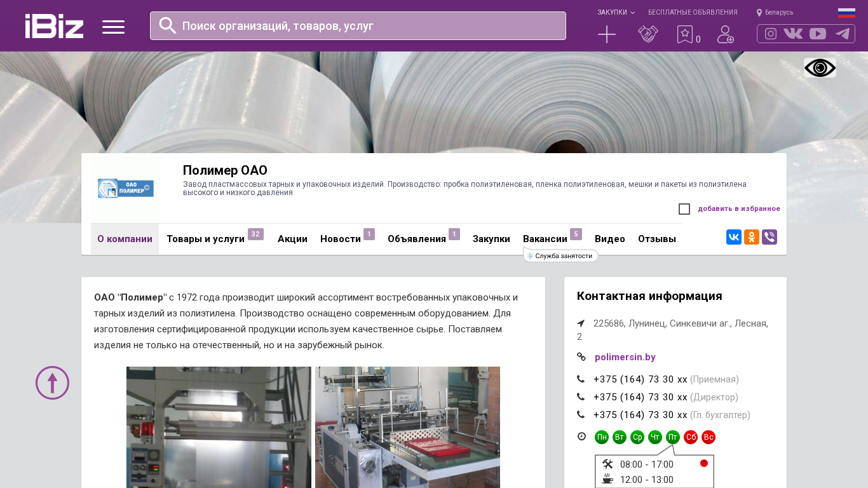This screenshot has height=488, width=868.
Task: Open the hamburger menu
Action: click(113, 27)
